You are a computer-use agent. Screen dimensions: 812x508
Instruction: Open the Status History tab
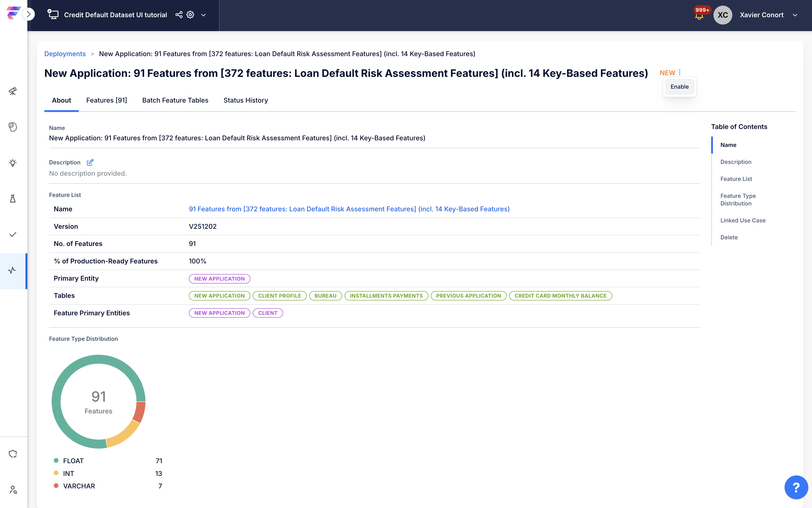(245, 100)
